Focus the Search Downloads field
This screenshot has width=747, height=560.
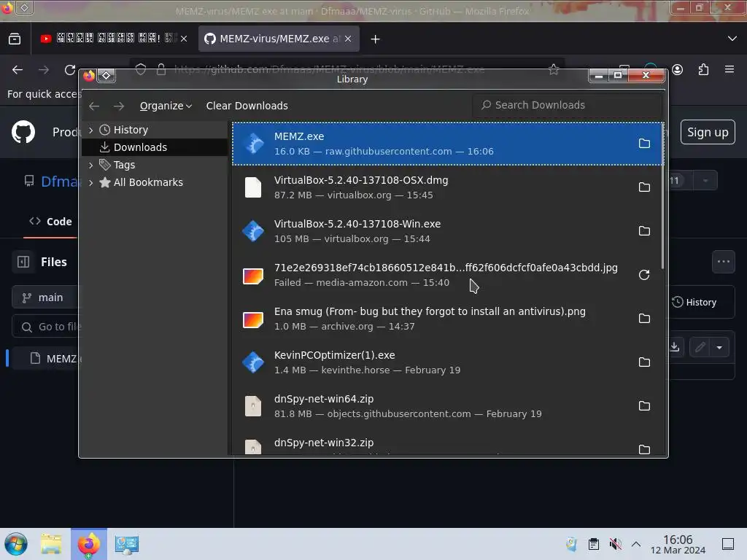pos(567,105)
